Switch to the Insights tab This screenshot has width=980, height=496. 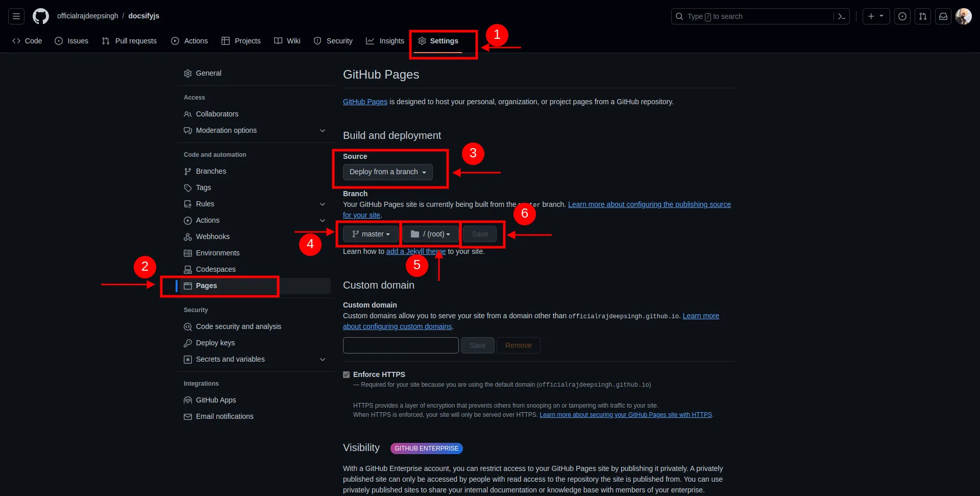tap(391, 40)
